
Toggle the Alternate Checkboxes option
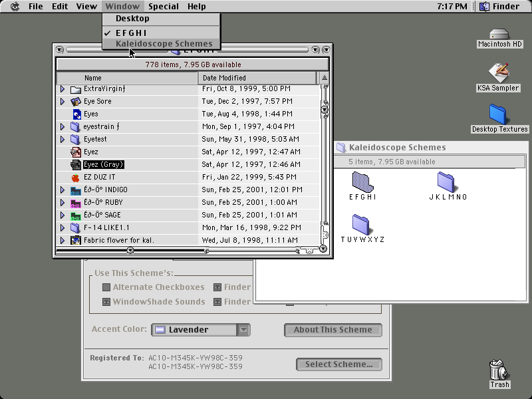[x=106, y=287]
